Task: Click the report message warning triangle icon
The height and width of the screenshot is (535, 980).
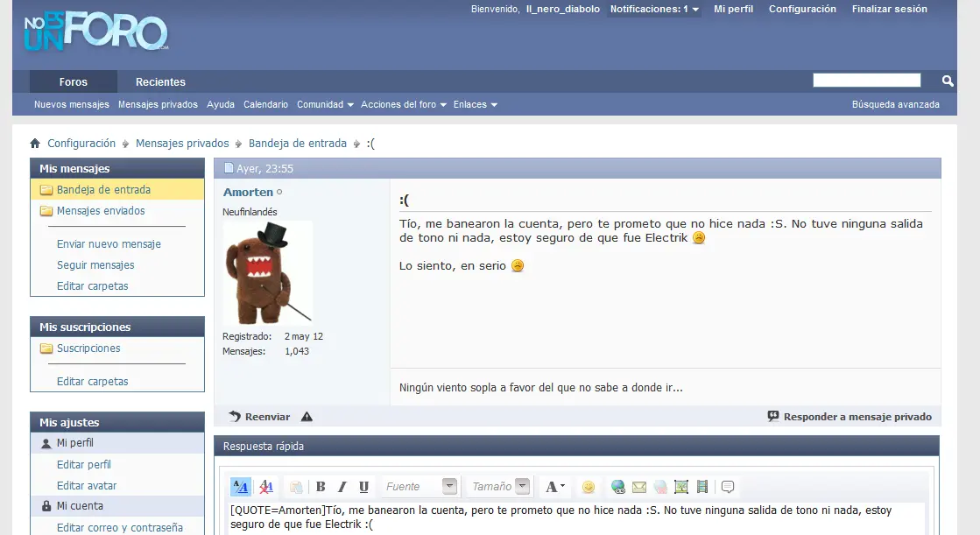Action: (307, 417)
